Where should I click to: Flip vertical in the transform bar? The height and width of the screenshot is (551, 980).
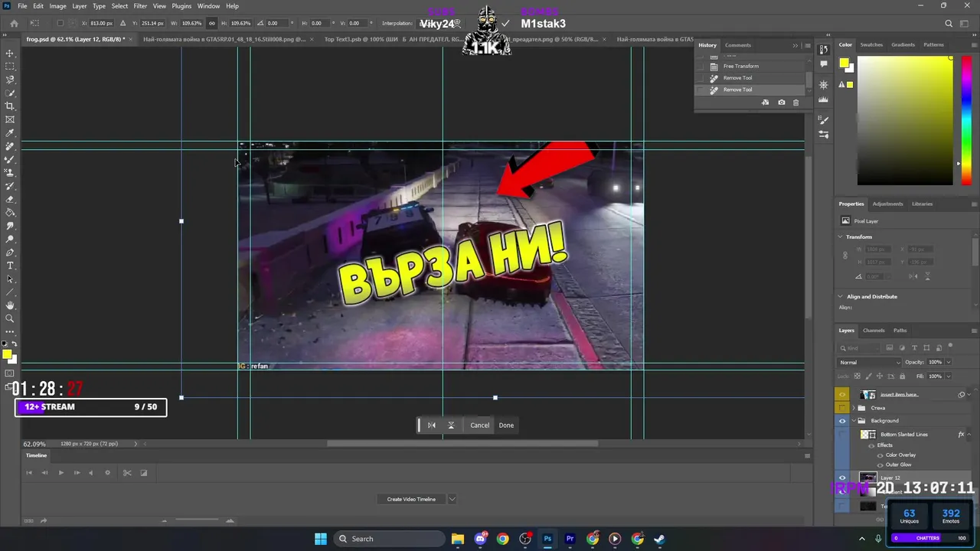tap(451, 425)
